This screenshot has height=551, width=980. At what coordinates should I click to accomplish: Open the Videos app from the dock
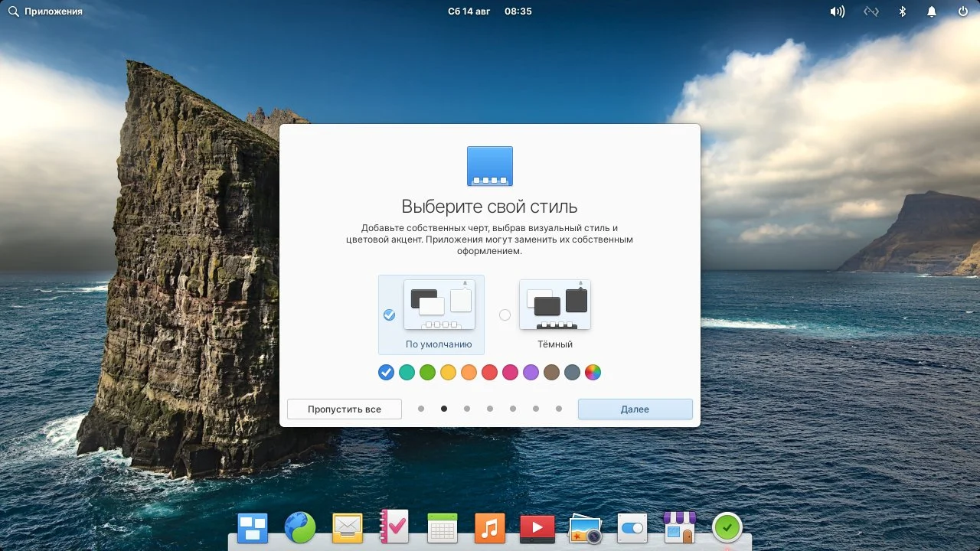pos(537,527)
